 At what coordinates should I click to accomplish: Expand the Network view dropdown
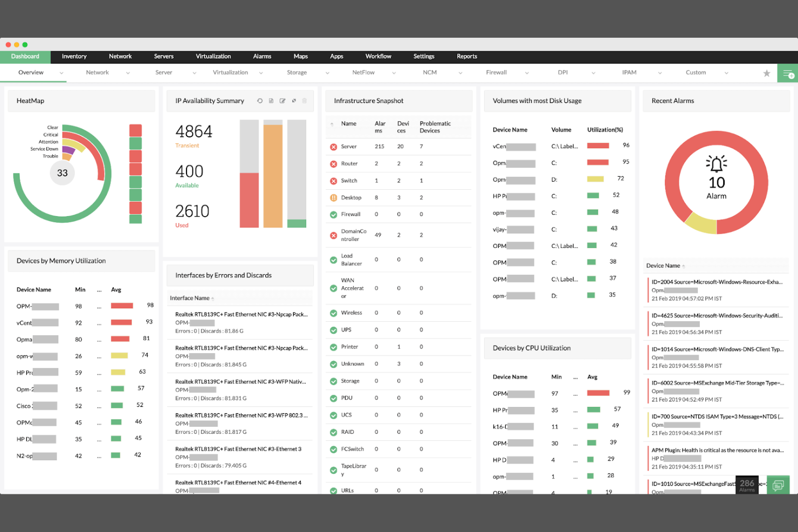[128, 72]
